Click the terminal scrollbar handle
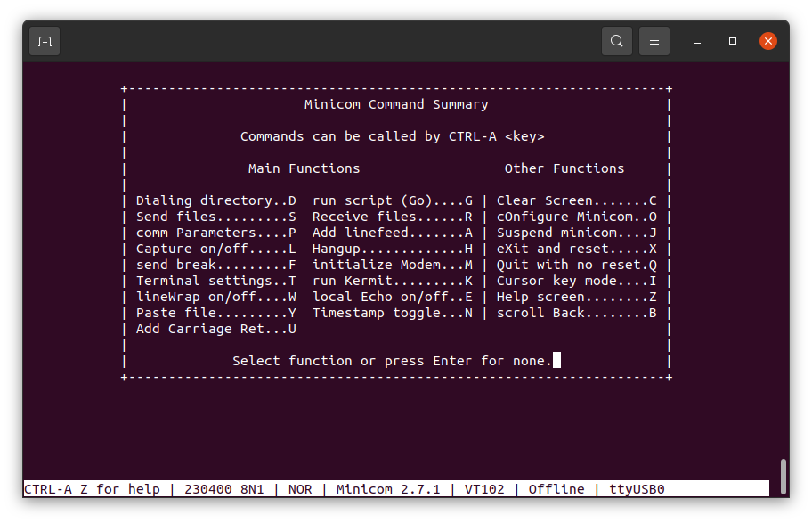The image size is (812, 523). point(784,477)
